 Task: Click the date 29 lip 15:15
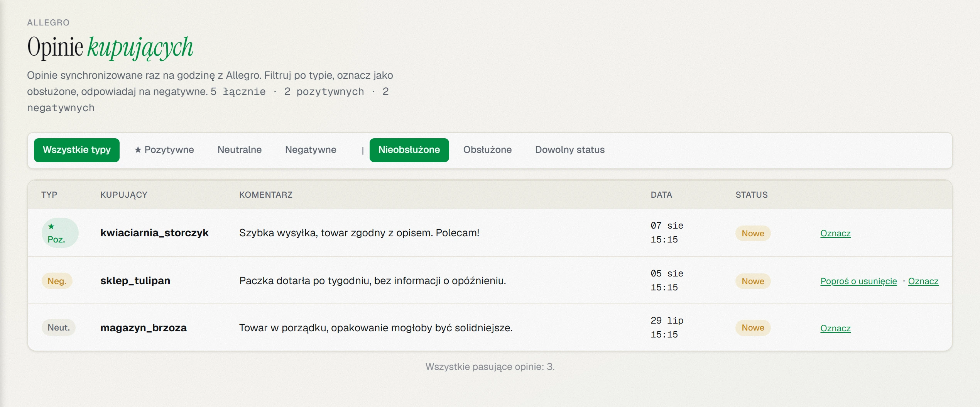667,327
